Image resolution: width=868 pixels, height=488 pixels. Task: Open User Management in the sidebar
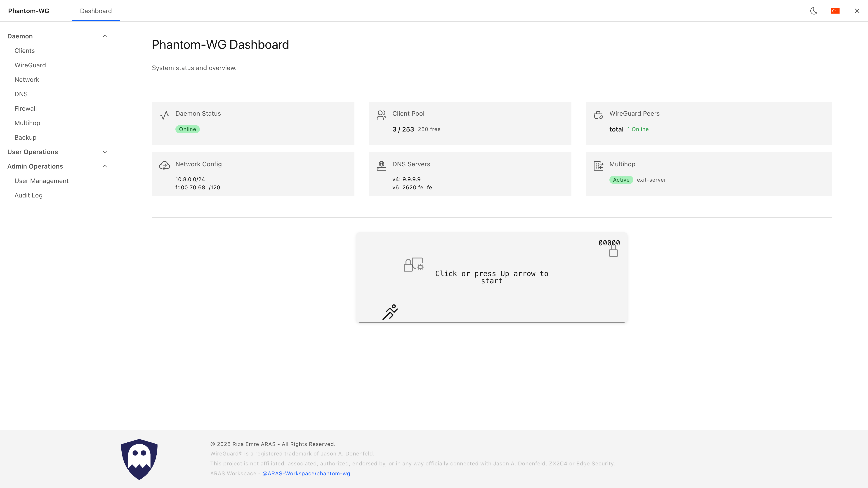click(41, 181)
